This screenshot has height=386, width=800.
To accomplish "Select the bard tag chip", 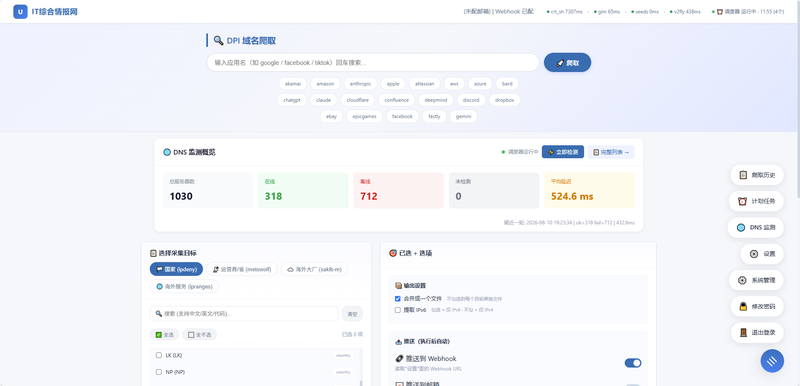I will 507,84.
